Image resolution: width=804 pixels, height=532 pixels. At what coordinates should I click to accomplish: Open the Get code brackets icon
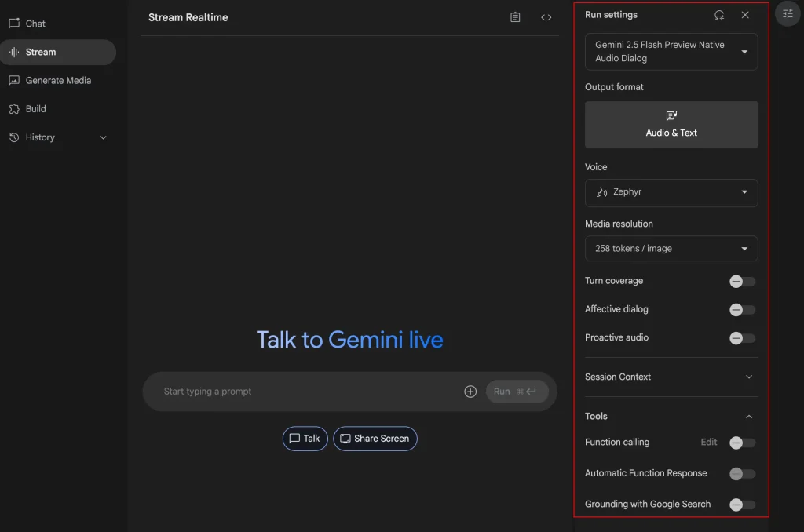[x=546, y=17]
